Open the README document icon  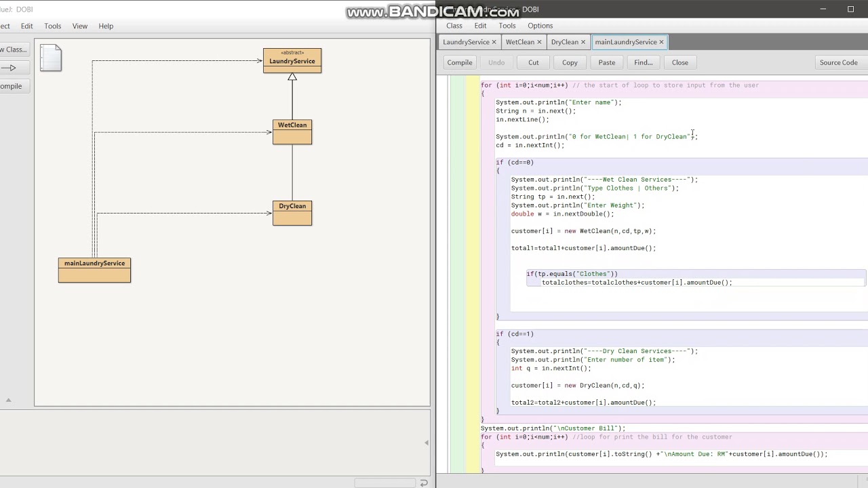(51, 58)
